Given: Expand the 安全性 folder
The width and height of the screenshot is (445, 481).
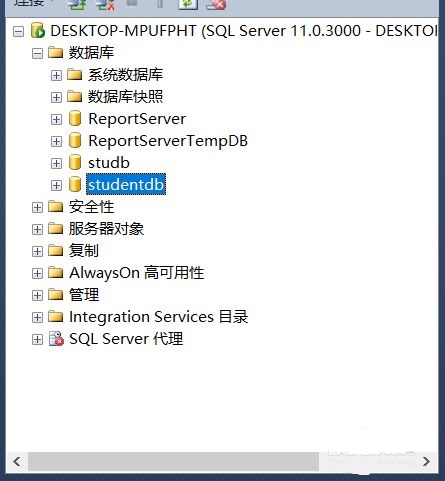Looking at the screenshot, I should (x=37, y=207).
